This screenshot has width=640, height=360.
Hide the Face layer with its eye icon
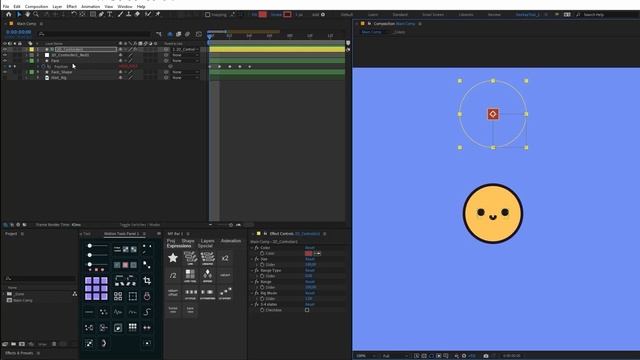(5, 61)
